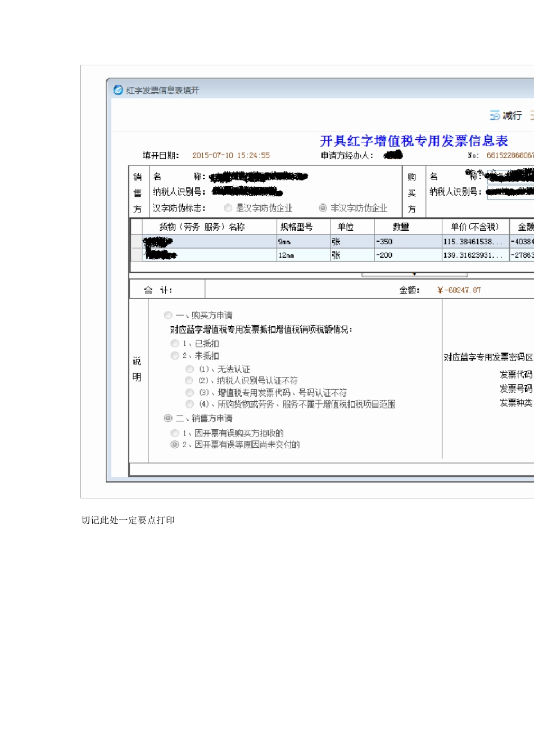Click the 12mm specification cell

[304, 255]
